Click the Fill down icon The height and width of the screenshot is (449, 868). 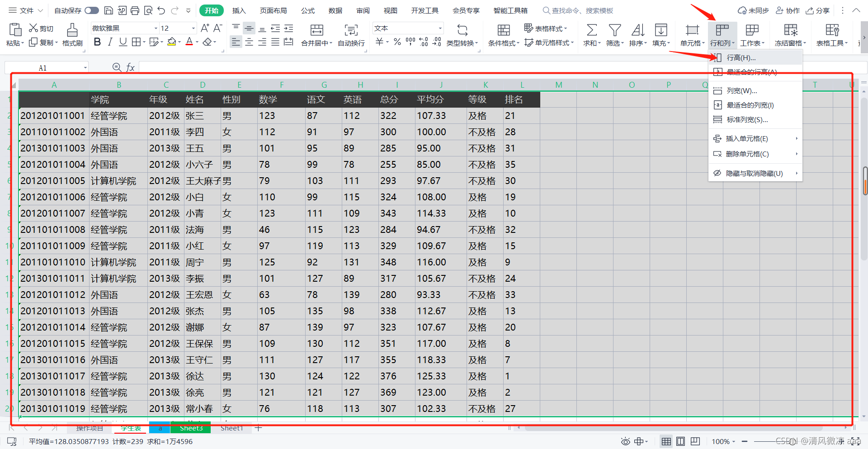pyautogui.click(x=661, y=30)
